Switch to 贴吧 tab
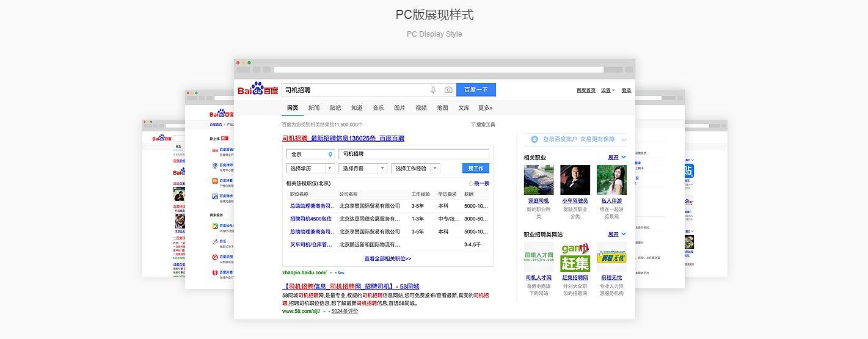Image resolution: width=868 pixels, height=339 pixels. (x=335, y=108)
